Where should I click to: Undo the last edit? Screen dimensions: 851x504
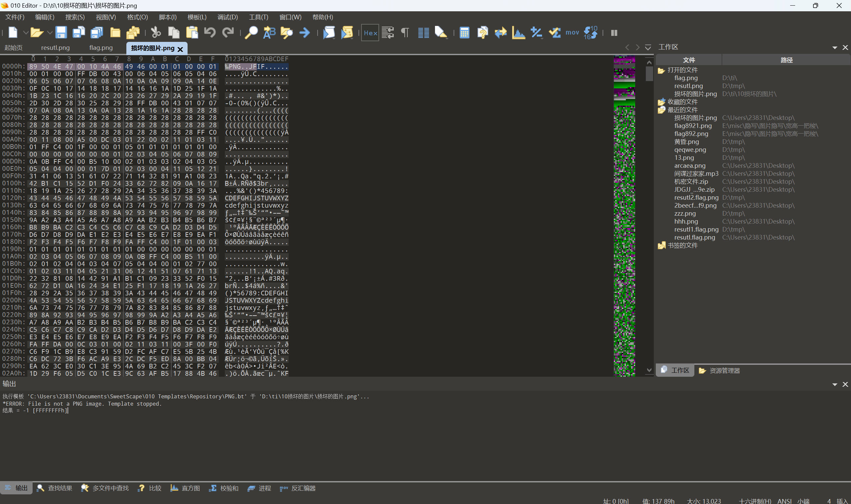pos(210,33)
